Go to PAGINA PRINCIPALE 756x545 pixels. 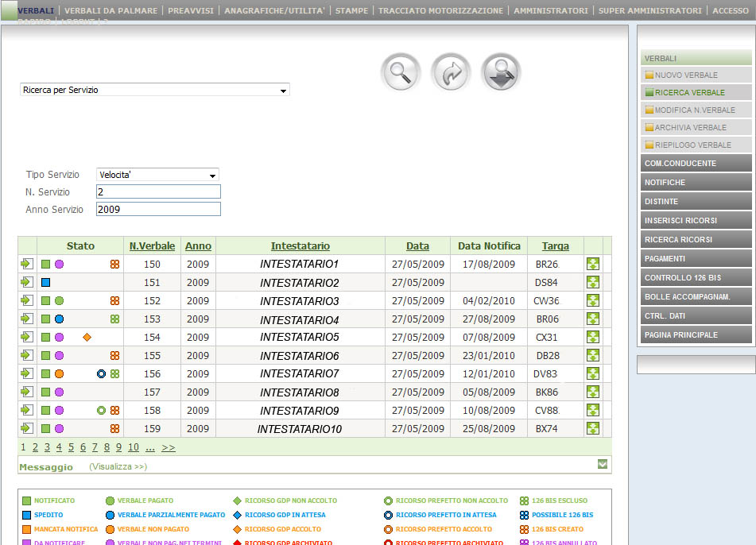click(x=696, y=335)
